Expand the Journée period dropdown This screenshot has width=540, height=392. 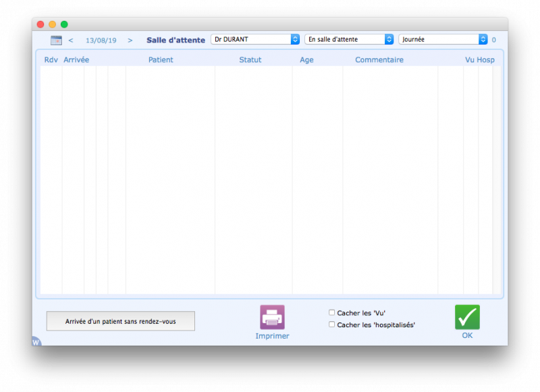tap(443, 39)
